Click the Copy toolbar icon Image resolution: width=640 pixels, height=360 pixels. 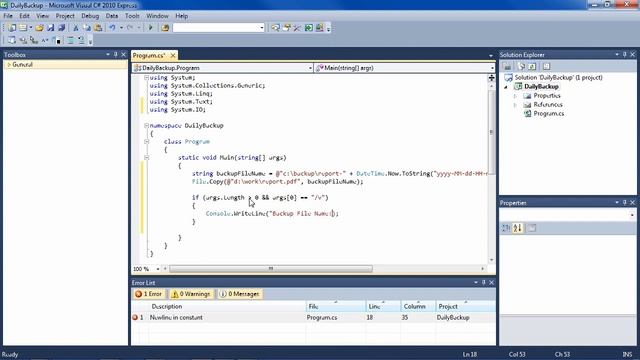click(87, 28)
